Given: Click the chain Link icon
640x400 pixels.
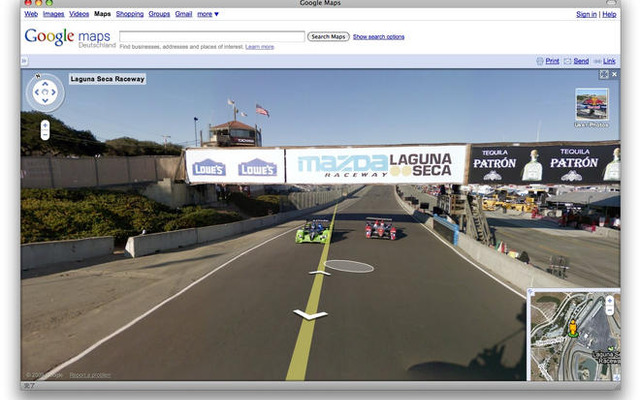Looking at the screenshot, I should click(x=597, y=61).
